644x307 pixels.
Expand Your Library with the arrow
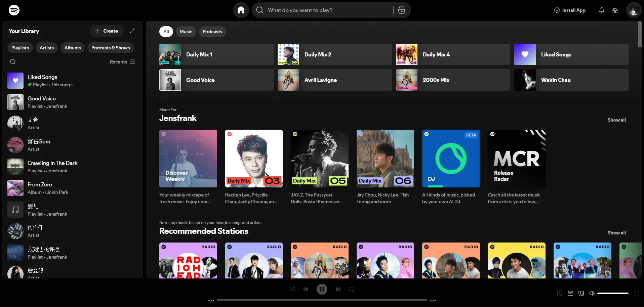coord(132,31)
